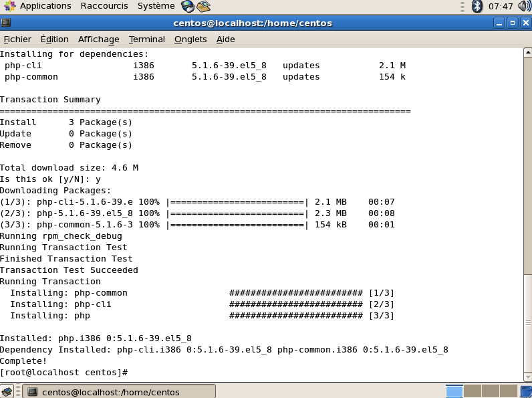Click the scrollbar up arrow
The width and height of the screenshot is (532, 398).
click(527, 53)
